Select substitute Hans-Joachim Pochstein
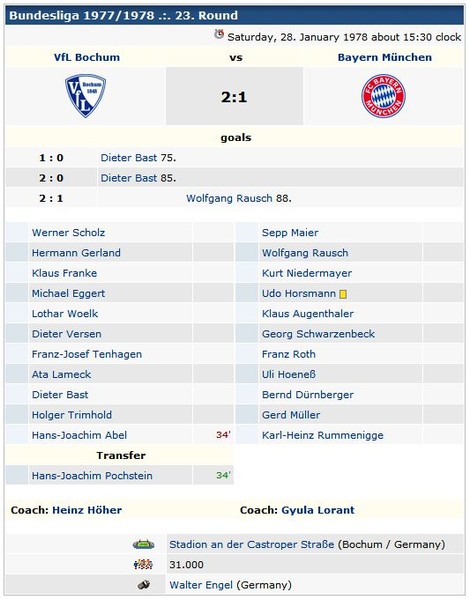Viewport: 469px width, 599px height. tap(92, 476)
